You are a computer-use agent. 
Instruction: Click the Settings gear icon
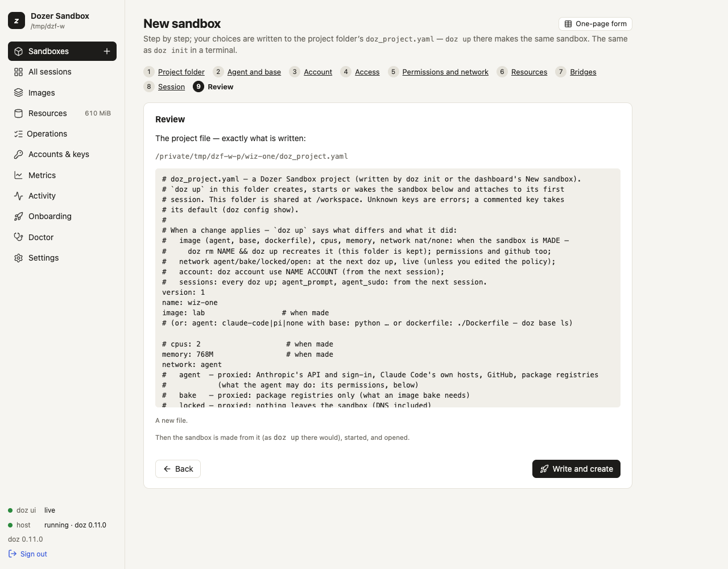[18, 258]
